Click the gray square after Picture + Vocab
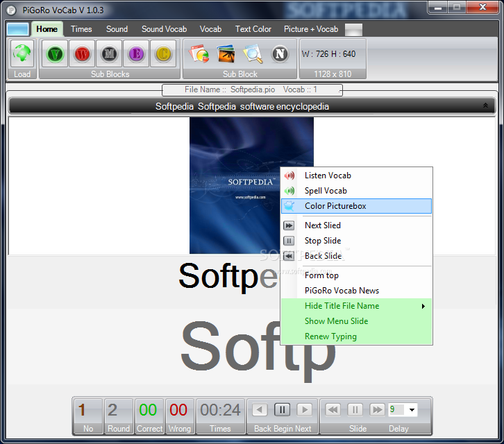Viewport: 504px width, 444px height. tap(353, 30)
